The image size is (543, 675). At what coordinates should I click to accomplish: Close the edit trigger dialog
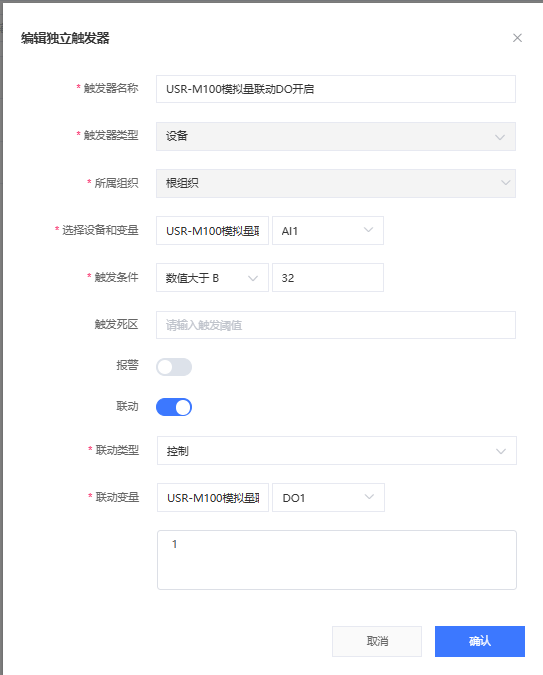(517, 38)
